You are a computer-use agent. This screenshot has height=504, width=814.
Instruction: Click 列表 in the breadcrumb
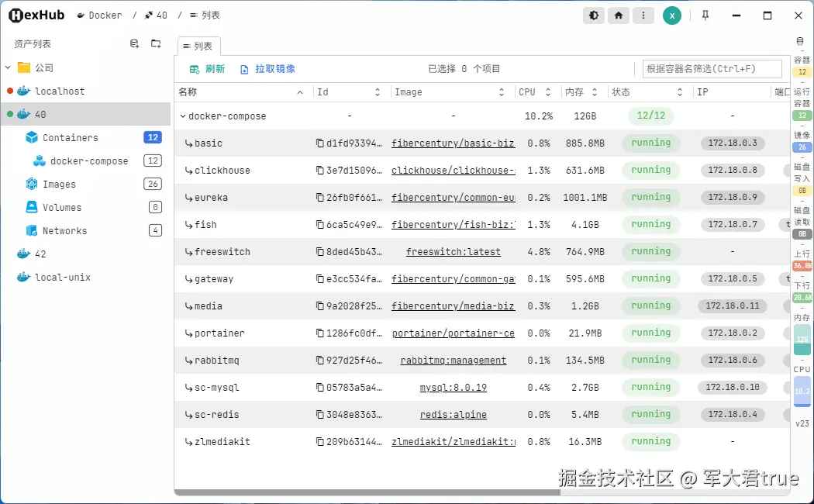click(x=205, y=16)
